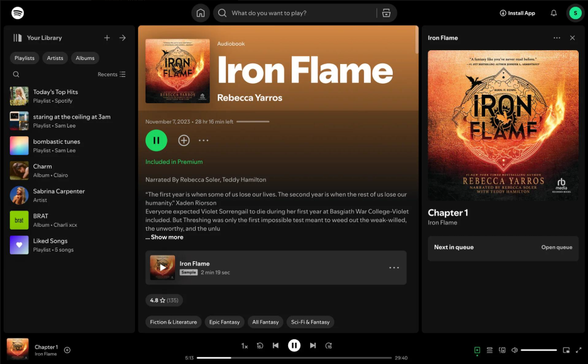Create playlist with plus icon in Your Library
The image size is (588, 364).
[x=107, y=38]
